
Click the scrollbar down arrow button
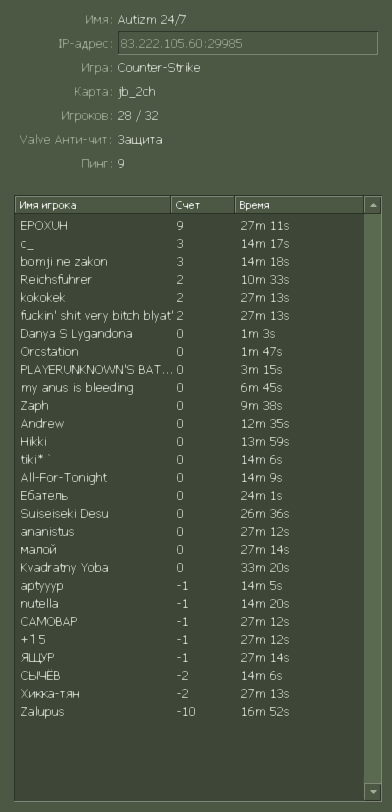pyautogui.click(x=372, y=791)
